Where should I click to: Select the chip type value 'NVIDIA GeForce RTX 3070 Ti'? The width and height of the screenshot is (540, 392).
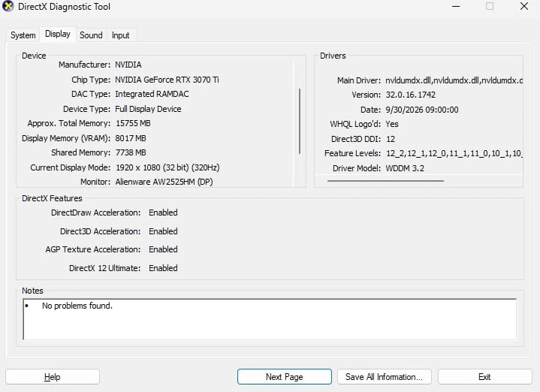point(167,80)
